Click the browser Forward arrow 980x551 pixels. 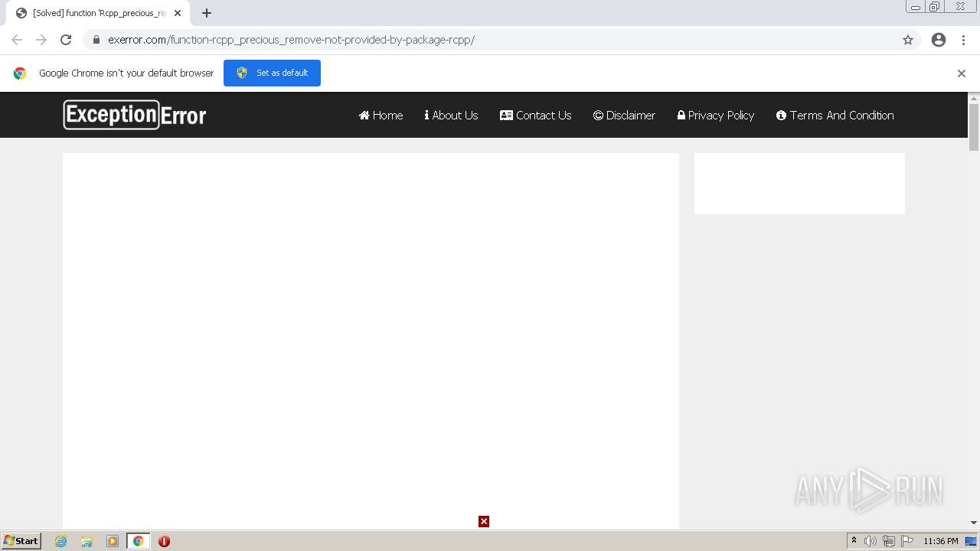pyautogui.click(x=41, y=40)
